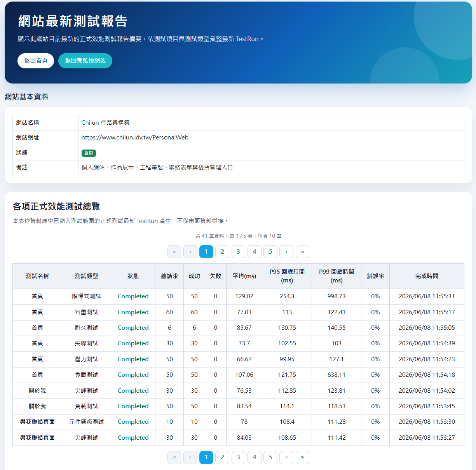The width and height of the screenshot is (476, 470).
Task: Click the website URL https://www.chilun.idv.tw/PersonalWeb
Action: [135, 138]
